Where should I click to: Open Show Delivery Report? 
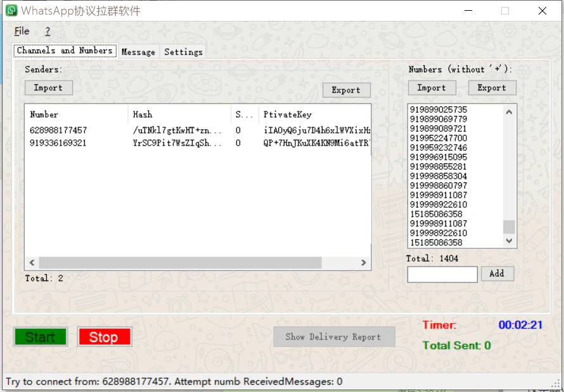click(334, 337)
